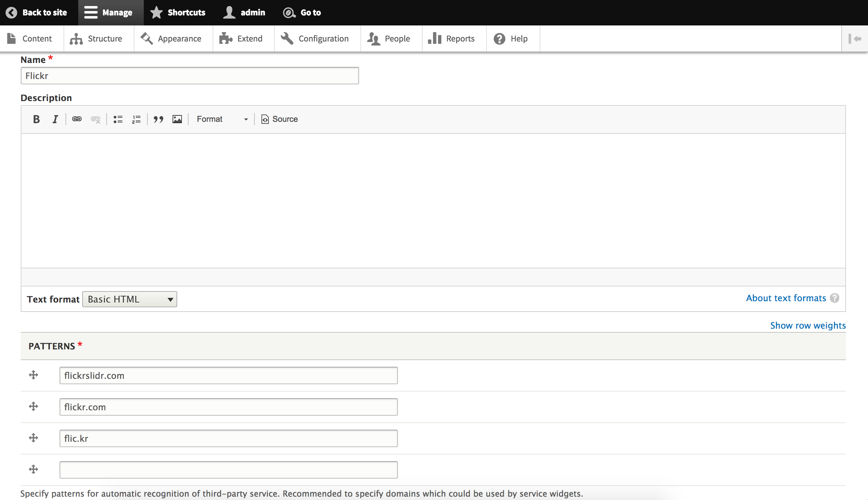This screenshot has height=500, width=868.
Task: Click the Name input field
Action: [x=189, y=75]
